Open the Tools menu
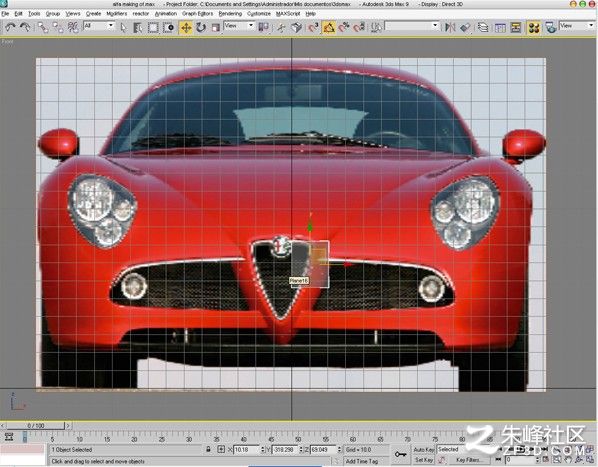The image size is (598, 467). coord(34,14)
